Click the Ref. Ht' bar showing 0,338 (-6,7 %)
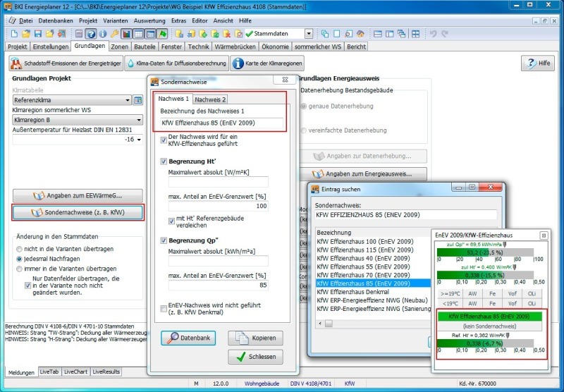564x392 pixels. [x=485, y=343]
